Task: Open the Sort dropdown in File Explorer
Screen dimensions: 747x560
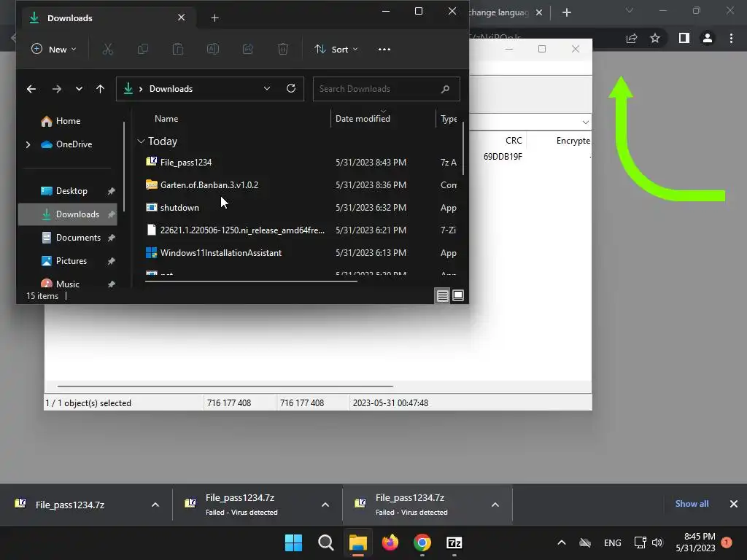Action: pos(336,49)
